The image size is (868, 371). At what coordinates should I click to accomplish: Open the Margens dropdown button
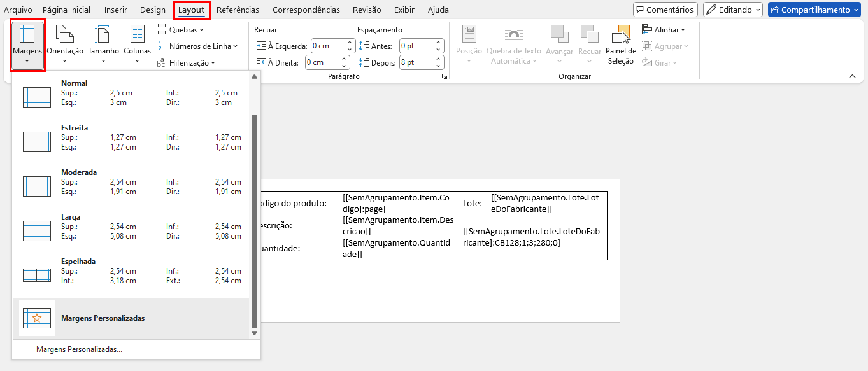(x=27, y=45)
